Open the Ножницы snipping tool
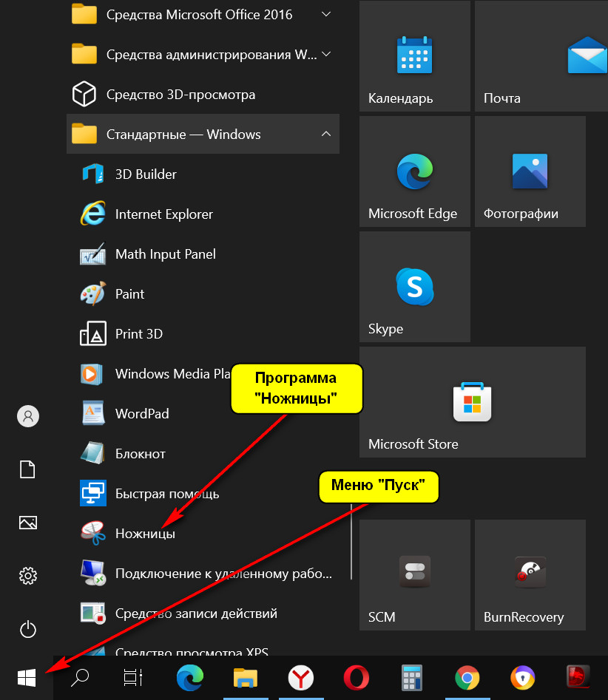 [203, 534]
